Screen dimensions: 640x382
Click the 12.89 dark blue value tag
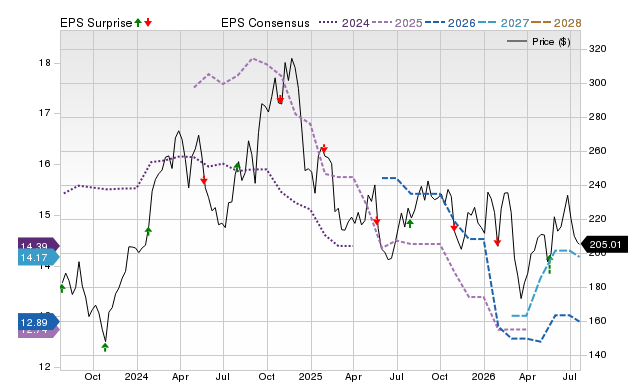39,322
